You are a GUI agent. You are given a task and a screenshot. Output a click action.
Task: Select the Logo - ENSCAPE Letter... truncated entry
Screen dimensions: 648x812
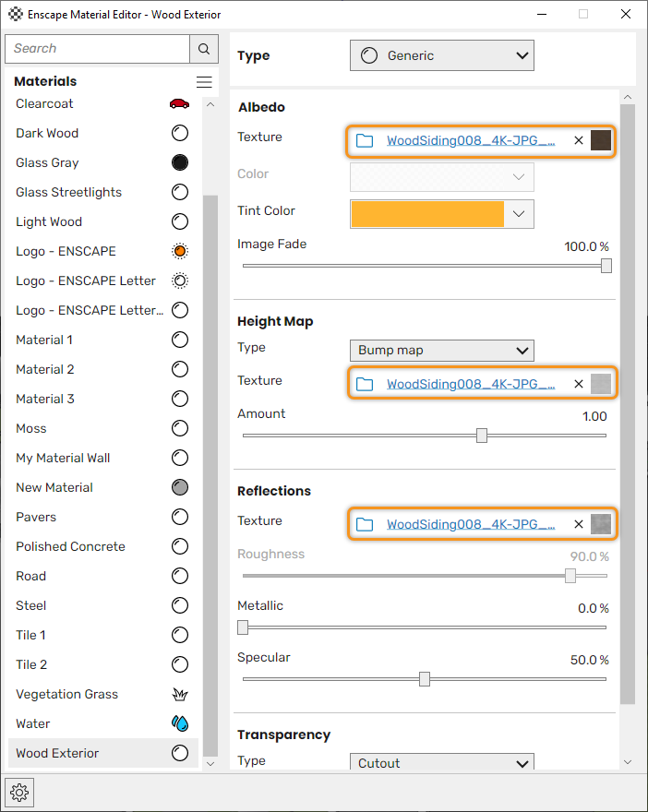(x=103, y=310)
